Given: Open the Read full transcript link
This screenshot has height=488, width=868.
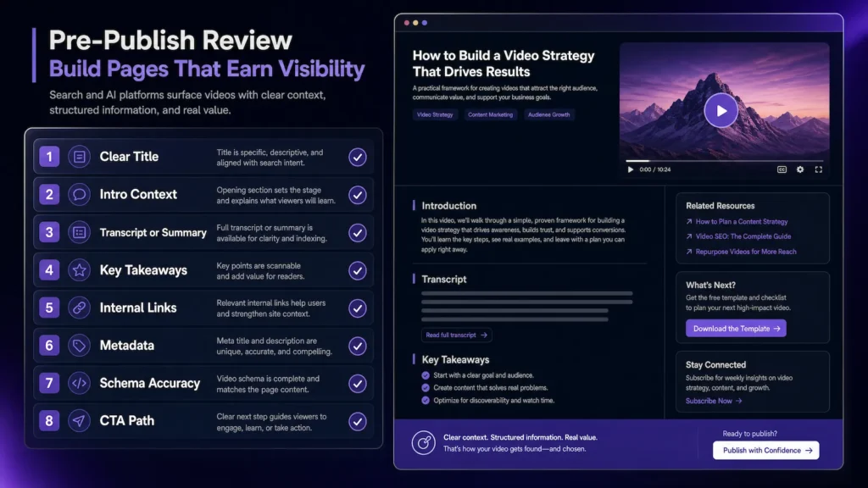Looking at the screenshot, I should pyautogui.click(x=457, y=335).
